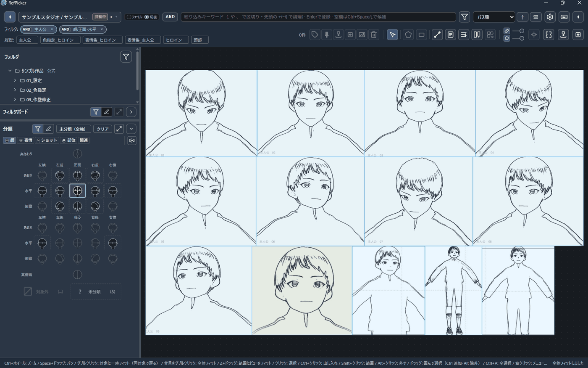The height and width of the screenshot is (368, 588).
Task: Expand the 03_作監修正 folder
Action: pyautogui.click(x=15, y=100)
